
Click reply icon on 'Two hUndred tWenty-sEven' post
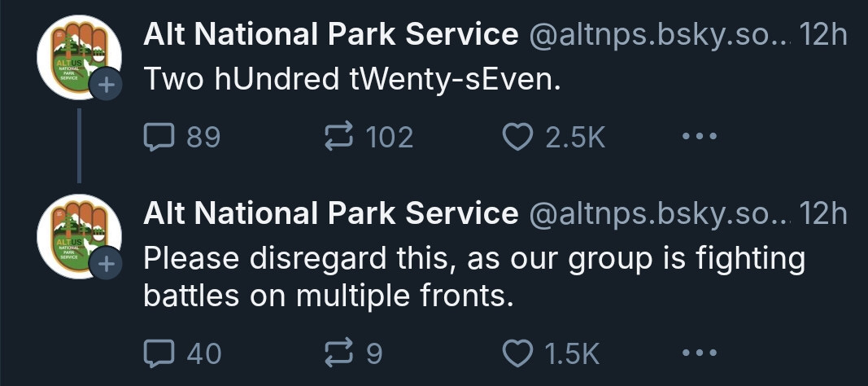point(155,137)
